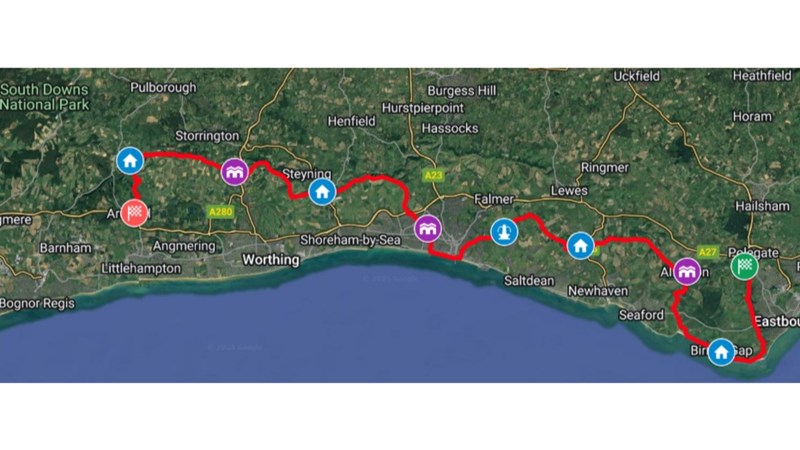
Task: Select the blue fountain marker near Falmer
Action: coord(504,232)
